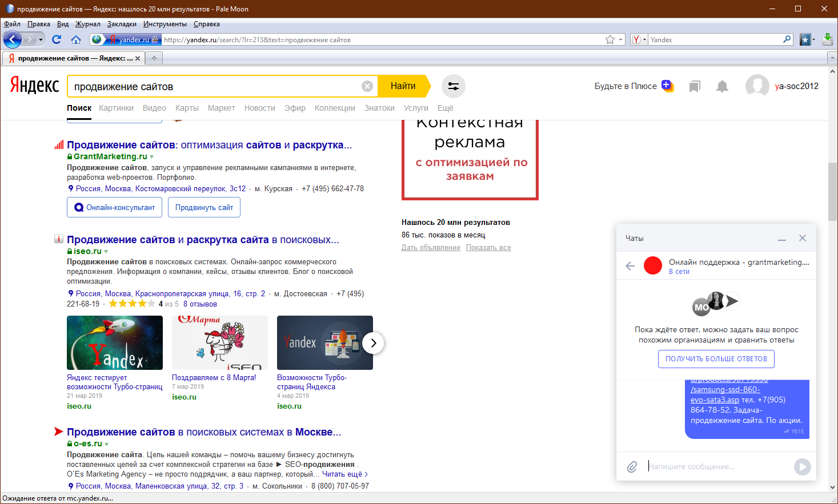838x504 pixels.
Task: Click the Yandex logo
Action: pos(34,86)
